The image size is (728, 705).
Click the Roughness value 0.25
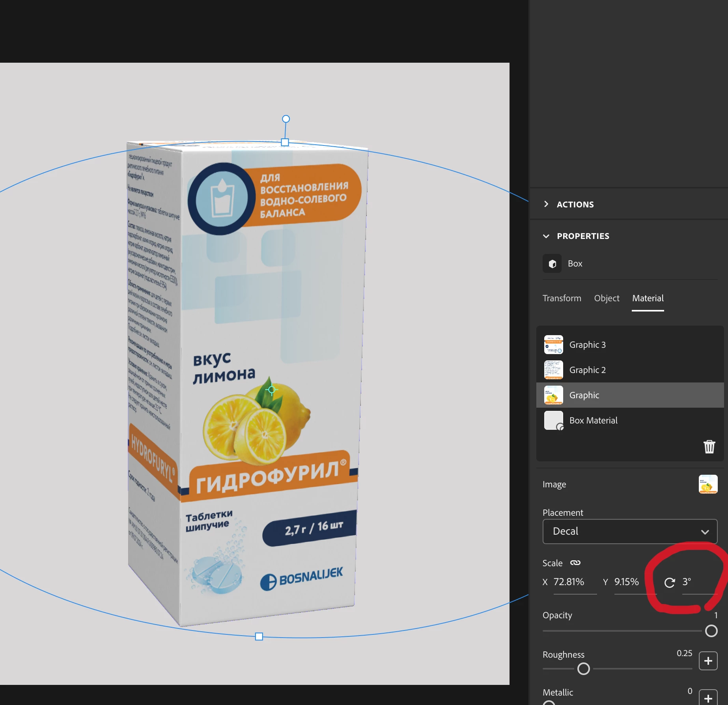pyautogui.click(x=684, y=653)
